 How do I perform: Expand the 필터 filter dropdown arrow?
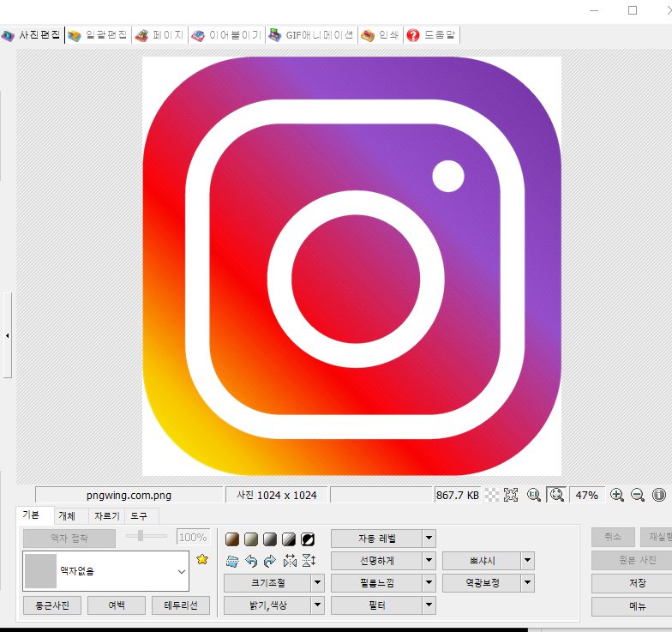point(429,605)
